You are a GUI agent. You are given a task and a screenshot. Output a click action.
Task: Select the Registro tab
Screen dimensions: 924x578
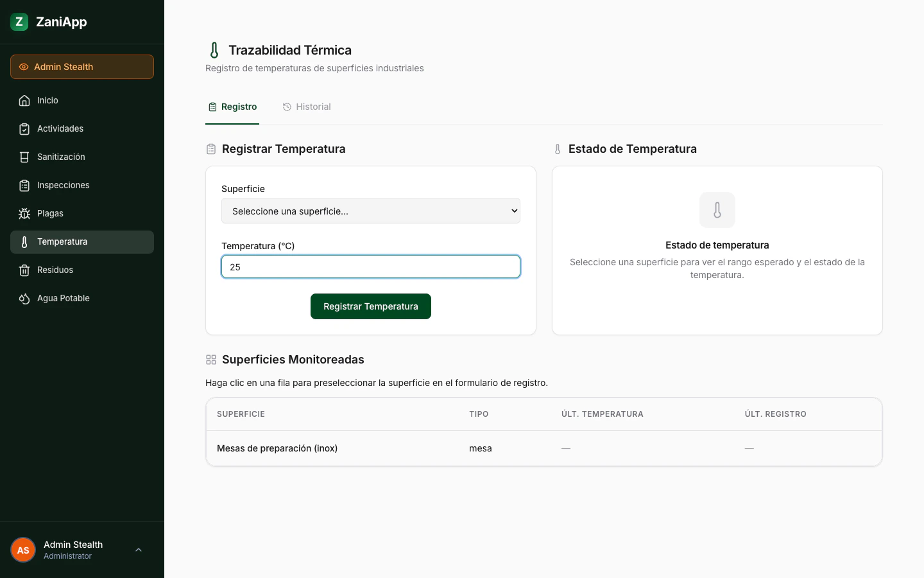click(x=232, y=107)
